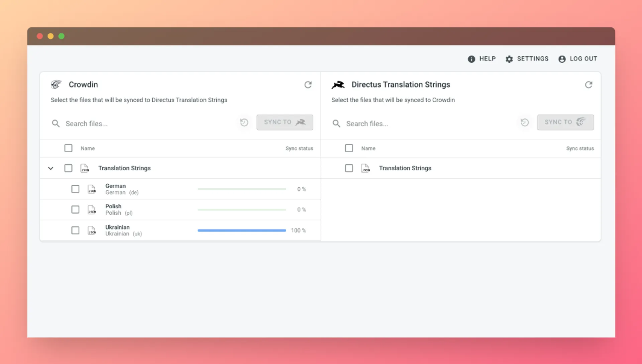Check the Ukrainian file checkbox

[75, 230]
